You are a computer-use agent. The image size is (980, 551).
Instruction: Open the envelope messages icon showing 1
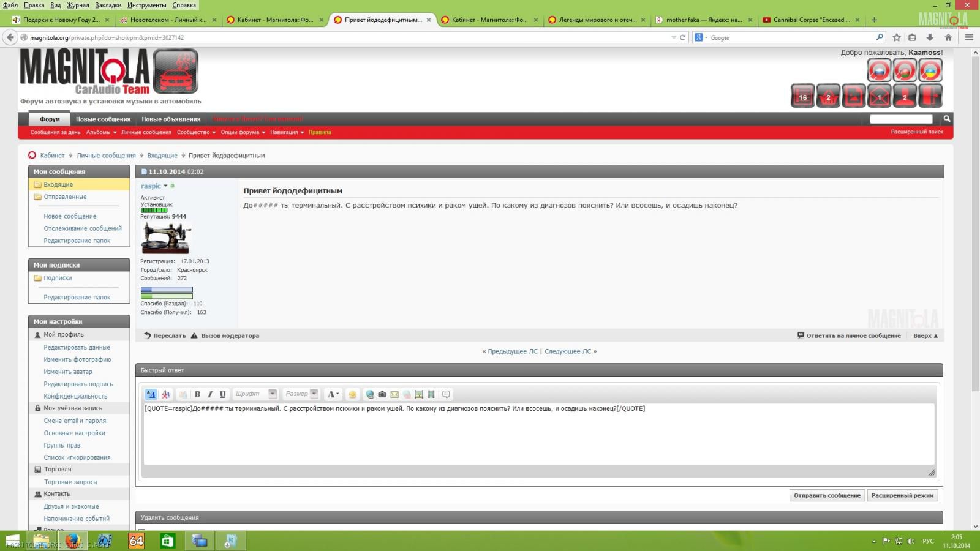click(879, 96)
